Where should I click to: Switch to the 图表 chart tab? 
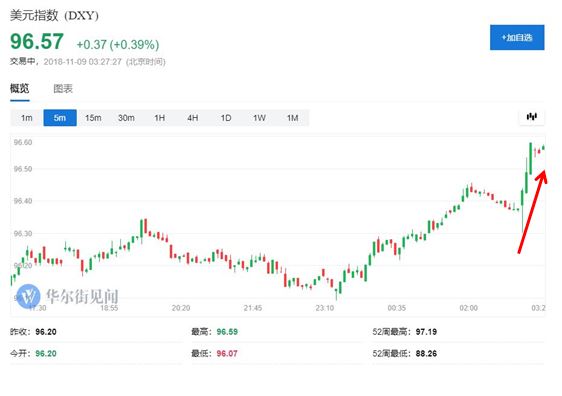pos(63,89)
